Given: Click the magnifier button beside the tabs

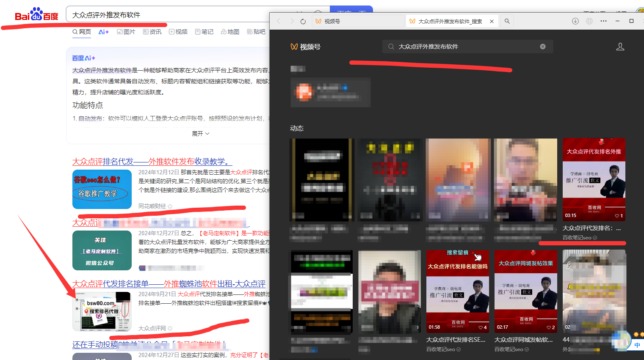Looking at the screenshot, I should pos(507,21).
